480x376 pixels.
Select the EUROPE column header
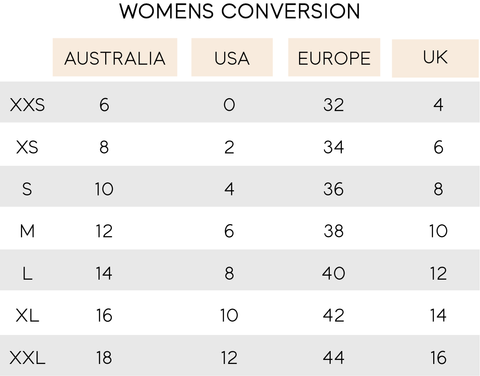point(334,57)
